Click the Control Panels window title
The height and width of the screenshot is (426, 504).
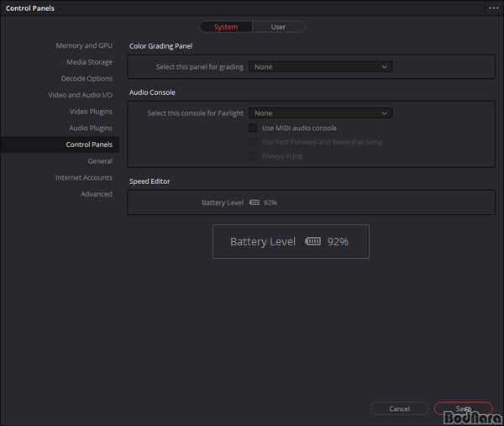[x=30, y=8]
